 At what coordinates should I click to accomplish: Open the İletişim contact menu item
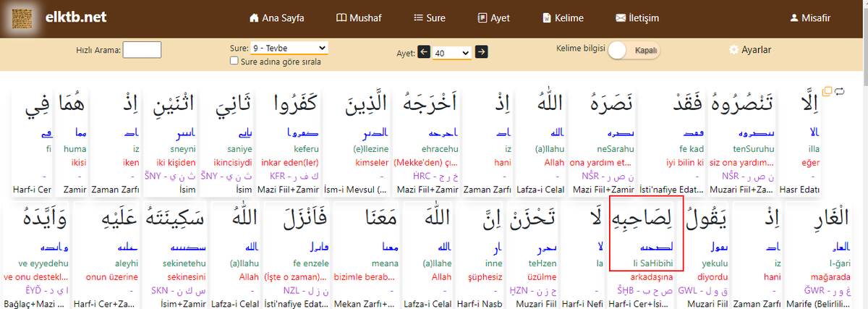[637, 17]
